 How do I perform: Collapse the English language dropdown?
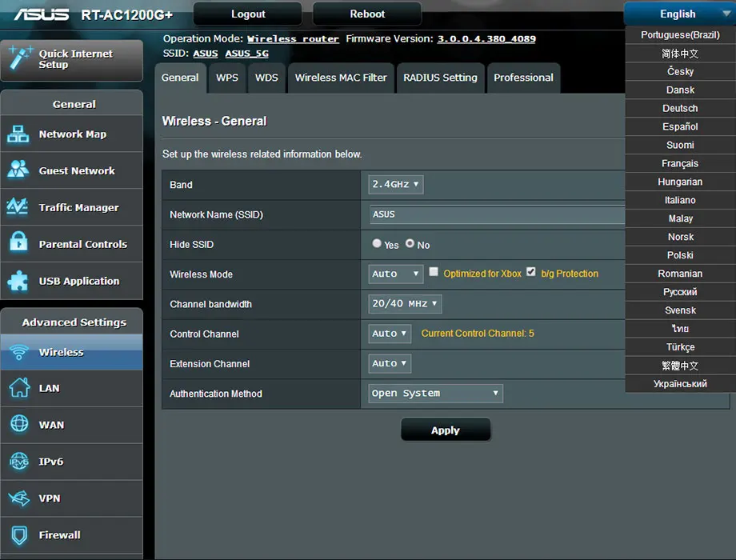[680, 14]
